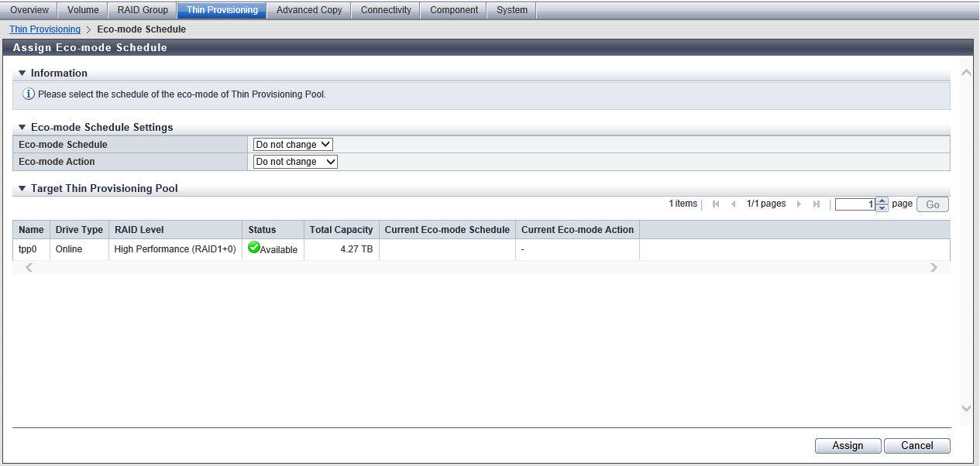Go to previous page of pool list
The height and width of the screenshot is (466, 980).
click(733, 204)
